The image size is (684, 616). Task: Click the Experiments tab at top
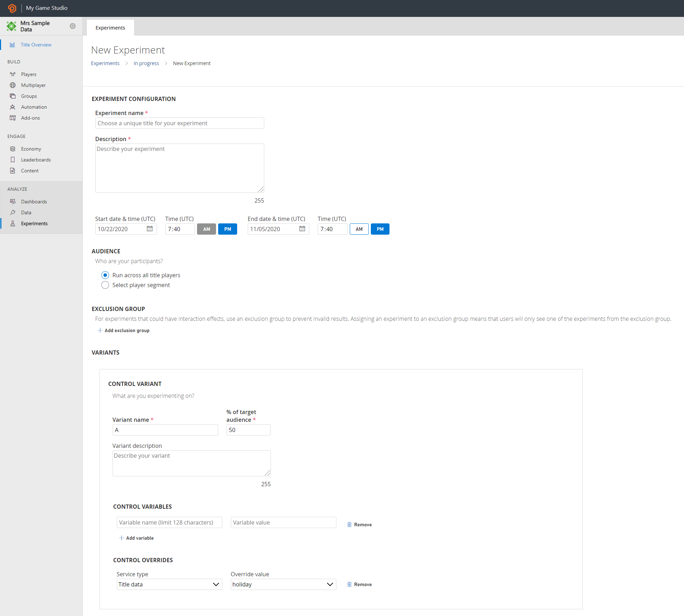coord(110,27)
